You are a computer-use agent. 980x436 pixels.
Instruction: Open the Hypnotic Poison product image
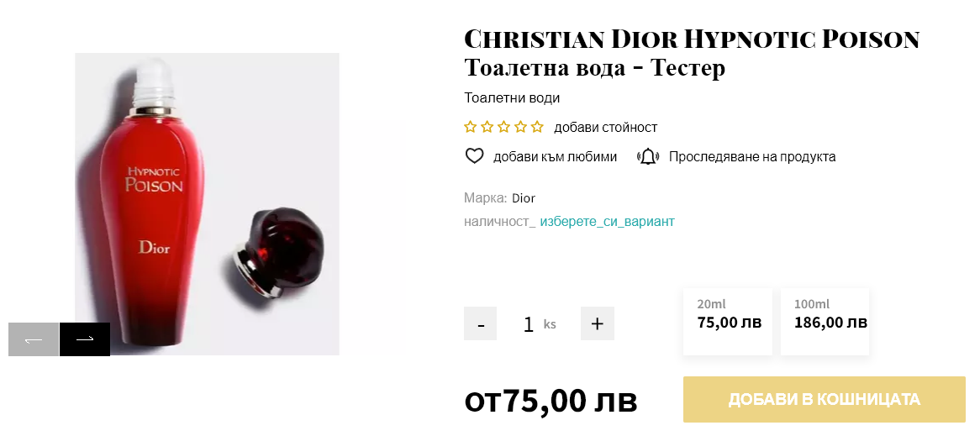pyautogui.click(x=207, y=203)
